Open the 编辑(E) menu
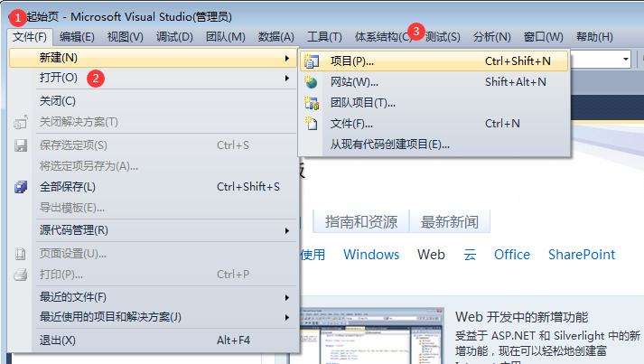The height and width of the screenshot is (364, 644). (x=77, y=37)
